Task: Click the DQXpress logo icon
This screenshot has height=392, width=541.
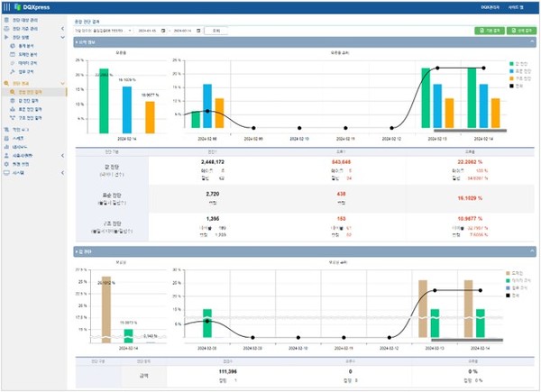Action: 18,7
